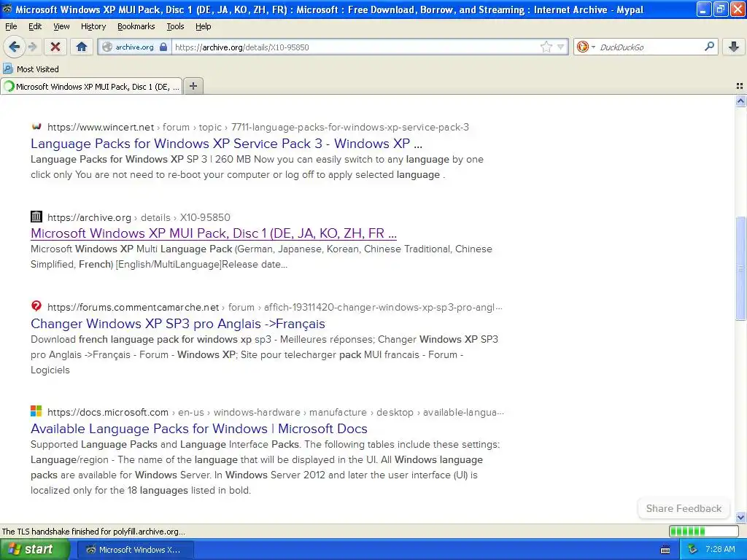The image size is (747, 560).
Task: Click in the address bar URL field
Action: pos(355,47)
